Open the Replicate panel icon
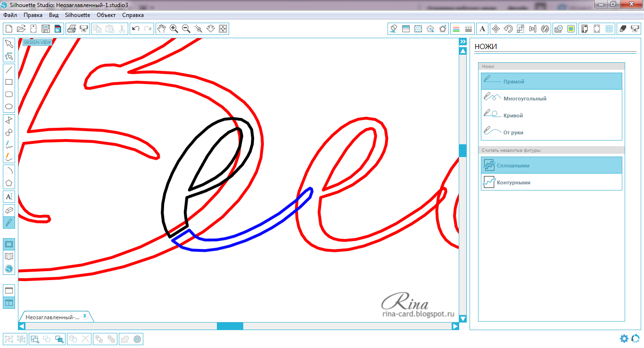Viewport: 644px width, 348px height. (545, 29)
